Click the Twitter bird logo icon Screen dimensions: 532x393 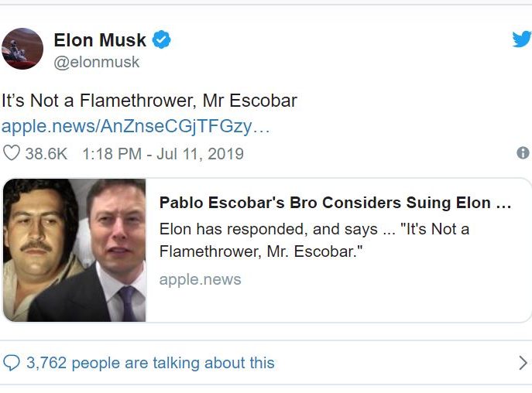[x=522, y=39]
